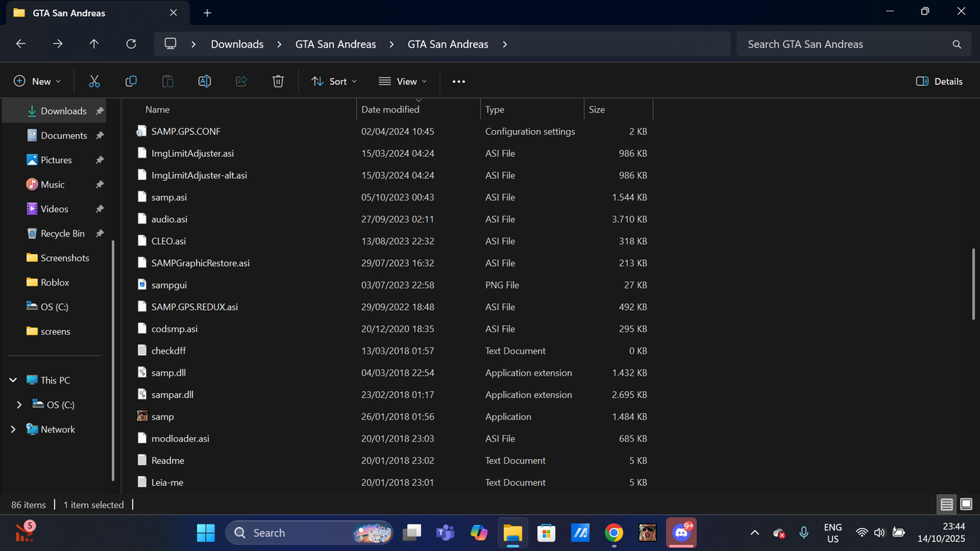Screen dimensions: 980x551
Task: Toggle the microphone tray icon
Action: (x=804, y=533)
